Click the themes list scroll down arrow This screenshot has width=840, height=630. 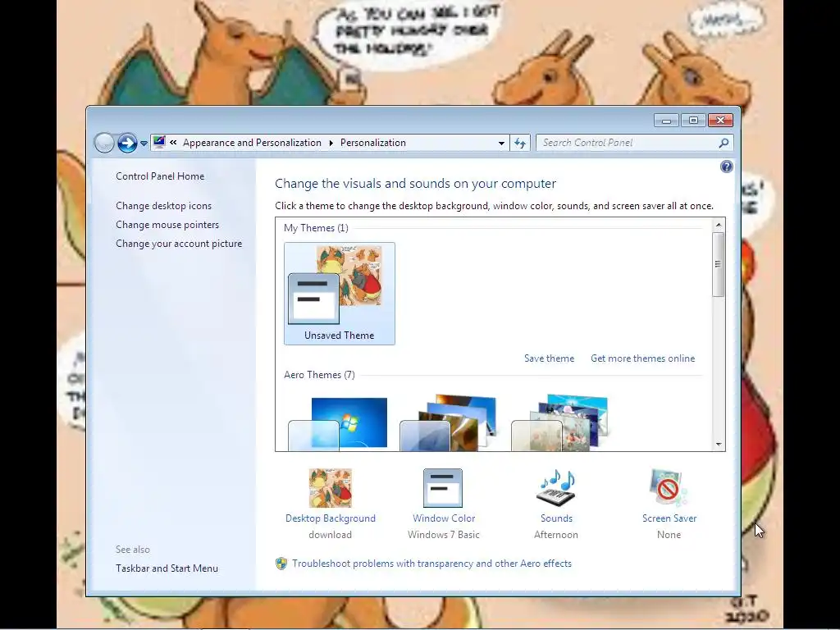(x=719, y=445)
